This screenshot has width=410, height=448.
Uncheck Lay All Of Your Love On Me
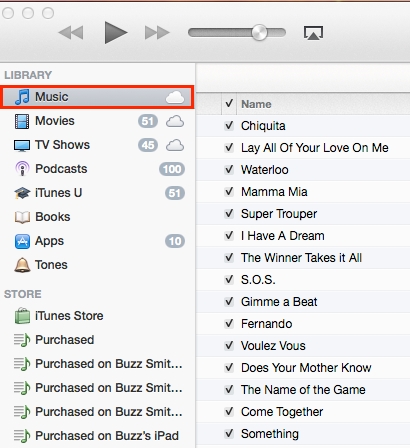(x=229, y=148)
